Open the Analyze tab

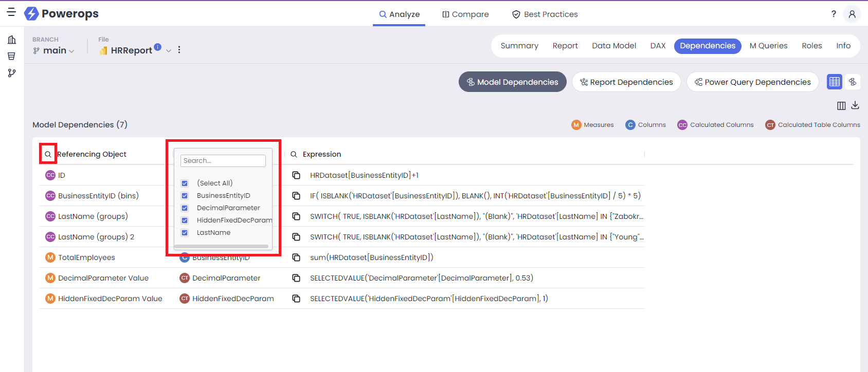399,14
